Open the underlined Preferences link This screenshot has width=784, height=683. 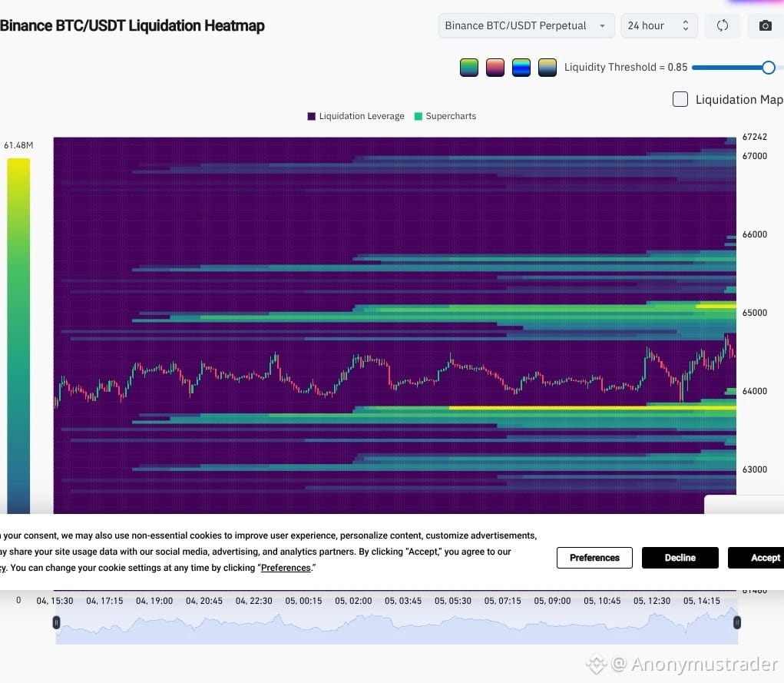pos(286,568)
